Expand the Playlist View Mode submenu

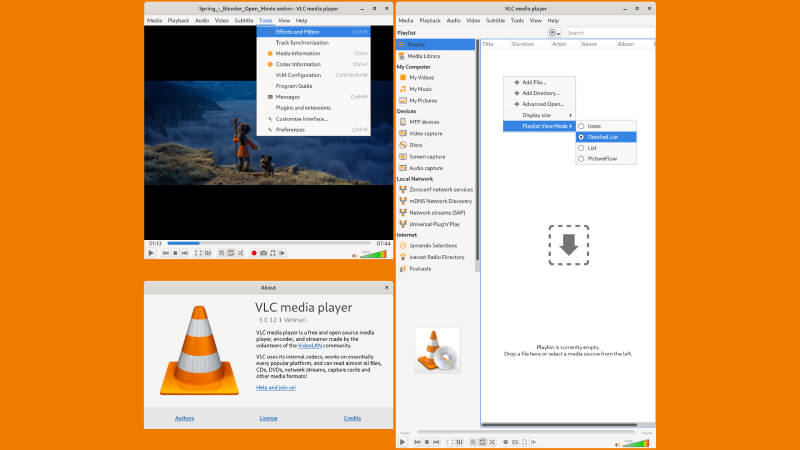[546, 126]
